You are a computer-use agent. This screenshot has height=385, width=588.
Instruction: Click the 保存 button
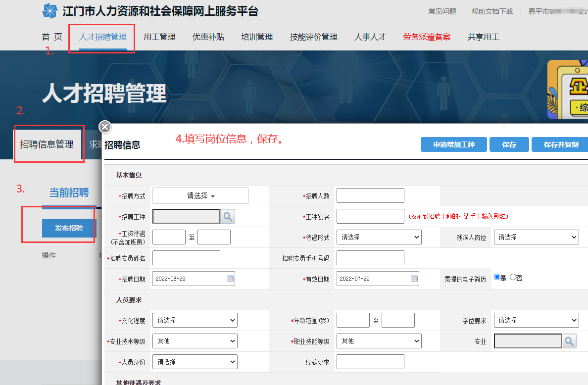click(509, 144)
